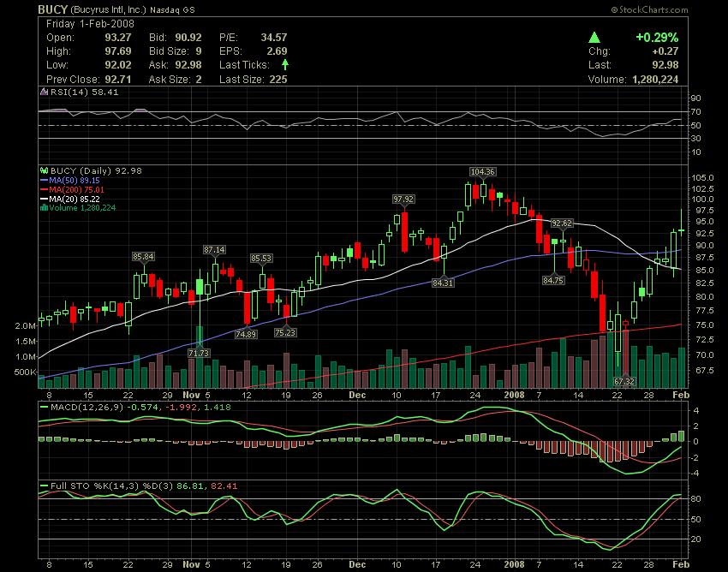Click the 2.0M volume axis label

pos(25,326)
